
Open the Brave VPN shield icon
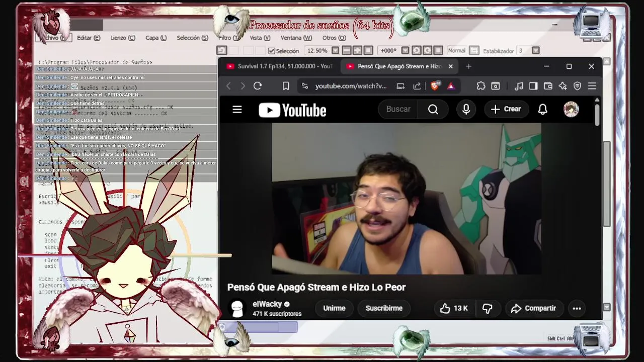pyautogui.click(x=578, y=86)
